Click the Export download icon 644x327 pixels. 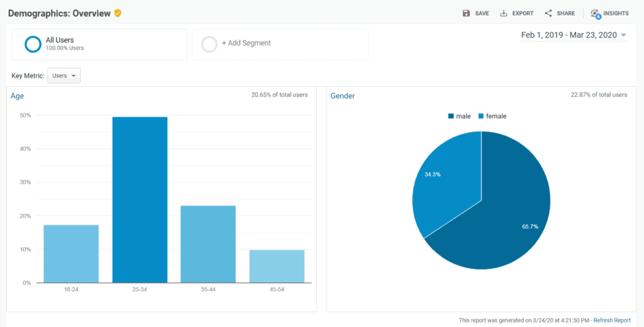tap(504, 13)
